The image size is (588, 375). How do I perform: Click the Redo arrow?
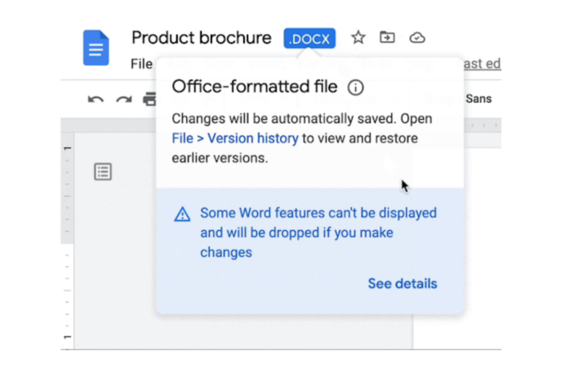point(123,100)
